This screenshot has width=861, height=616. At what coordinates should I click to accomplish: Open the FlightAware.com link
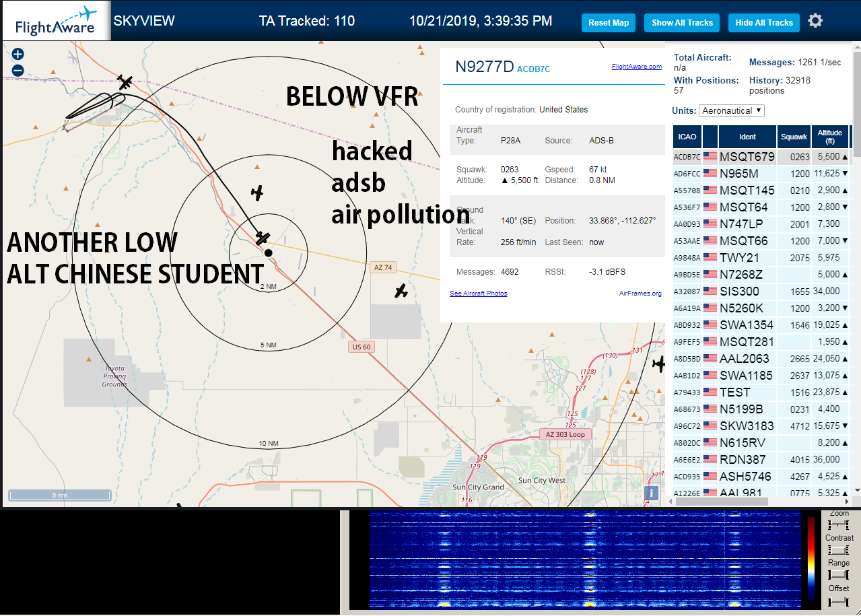(x=636, y=67)
